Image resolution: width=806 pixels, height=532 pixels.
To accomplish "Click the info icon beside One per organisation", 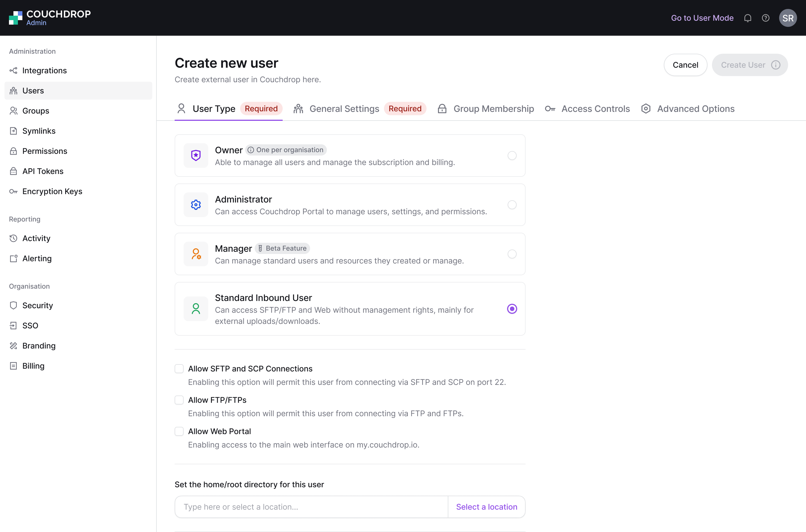I will pos(250,150).
